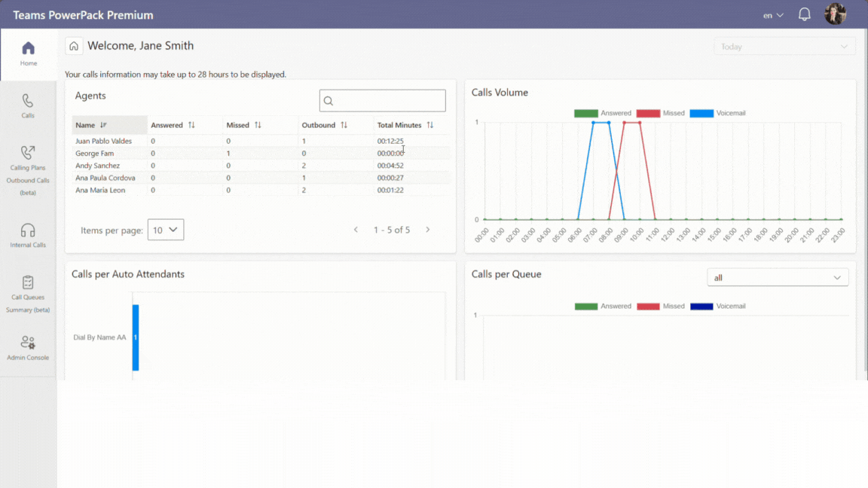
Task: Click the 1 - 5 of 5 pagination label
Action: [x=391, y=230]
